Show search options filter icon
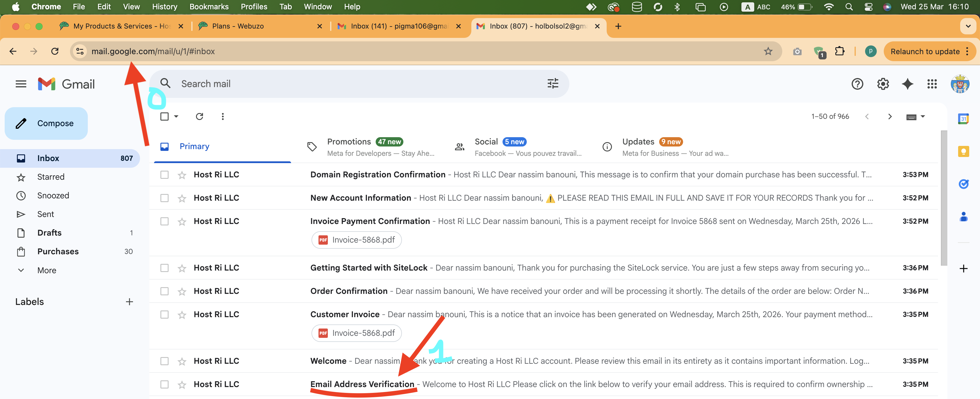Image resolution: width=980 pixels, height=399 pixels. [552, 84]
